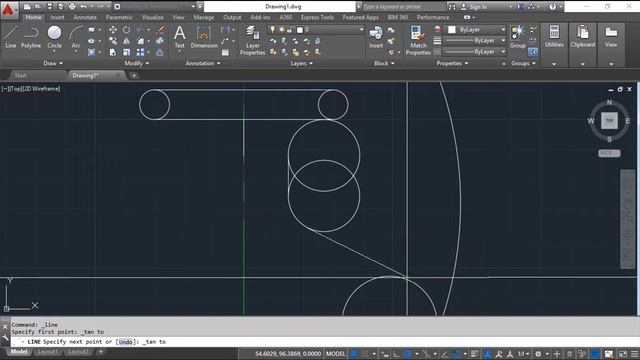Add a new drawing tab with plus
The image size is (640, 360).
pyautogui.click(x=134, y=76)
